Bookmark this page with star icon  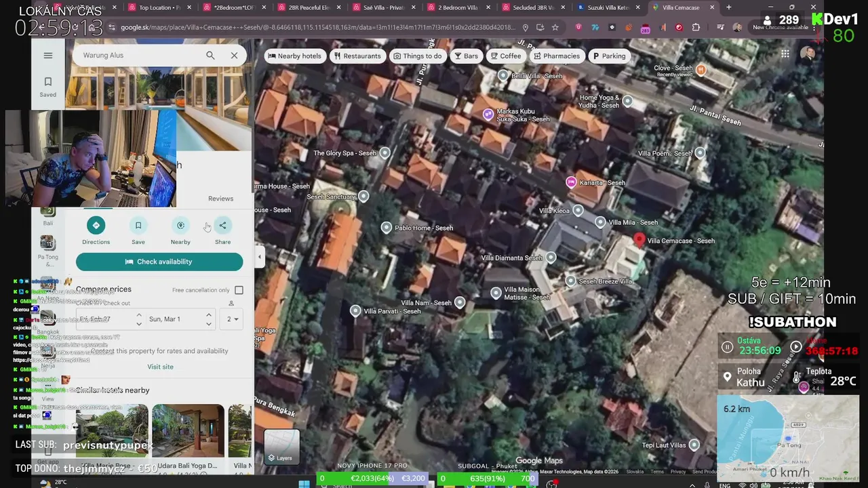(555, 27)
